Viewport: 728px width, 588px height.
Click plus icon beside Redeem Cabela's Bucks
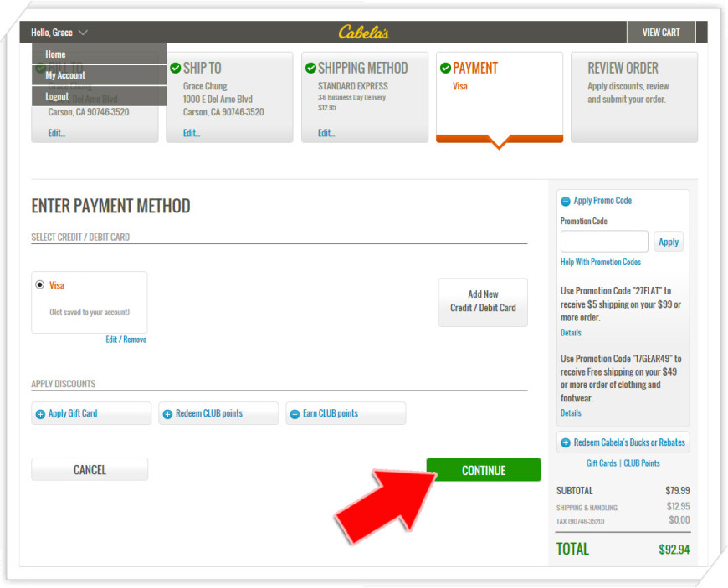click(566, 442)
